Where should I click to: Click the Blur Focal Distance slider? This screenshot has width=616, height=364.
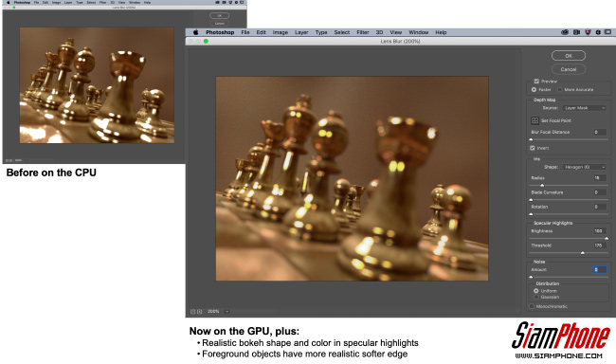(x=569, y=139)
